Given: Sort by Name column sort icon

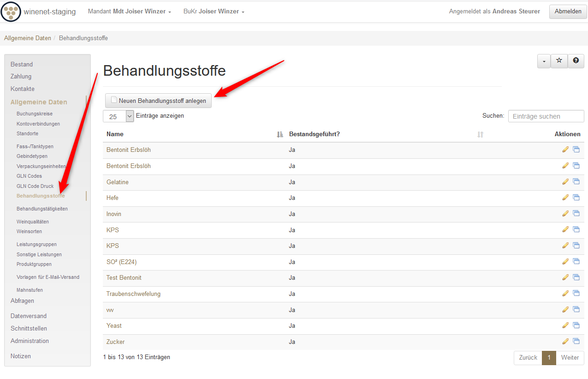Looking at the screenshot, I should 279,134.
